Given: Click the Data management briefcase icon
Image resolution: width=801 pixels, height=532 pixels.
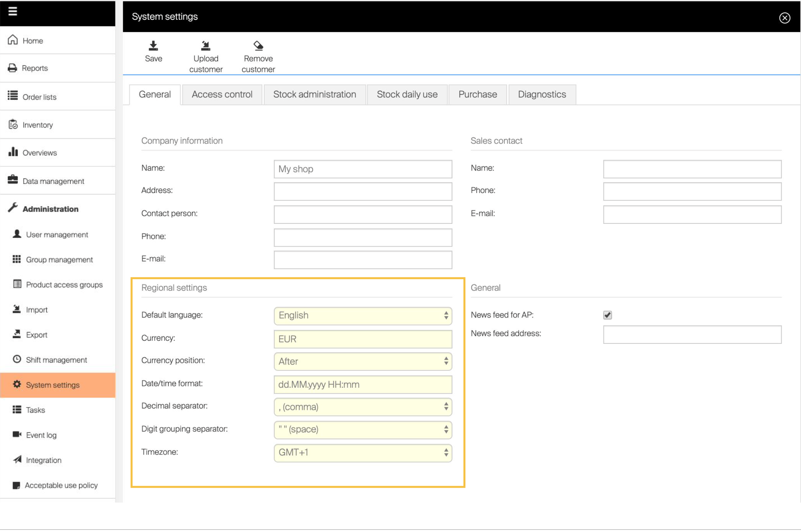Looking at the screenshot, I should (x=13, y=180).
